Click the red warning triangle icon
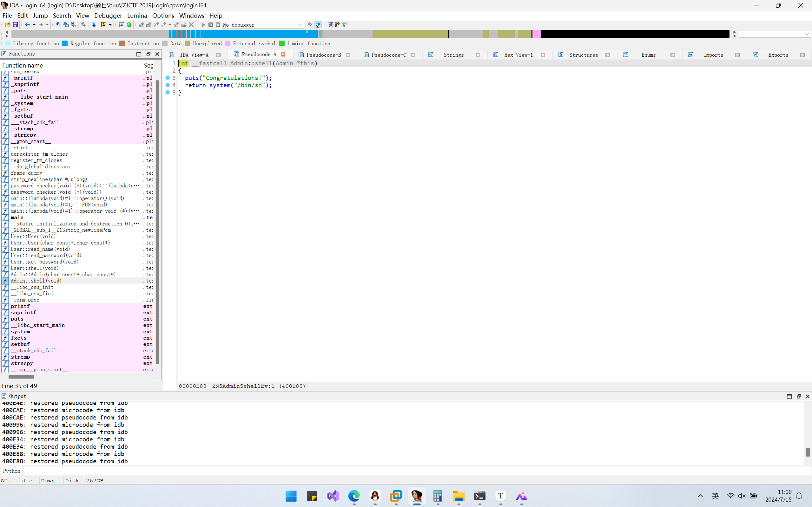 pyautogui.click(x=122, y=25)
